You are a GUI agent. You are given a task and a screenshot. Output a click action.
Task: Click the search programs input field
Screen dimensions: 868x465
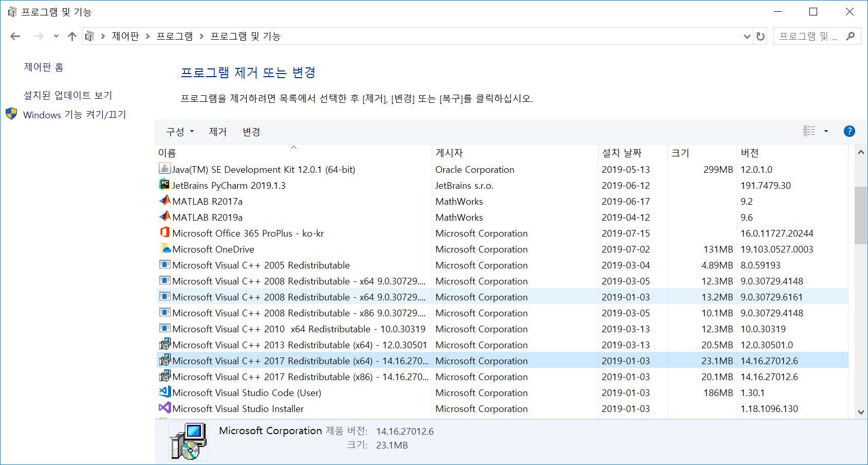[808, 36]
